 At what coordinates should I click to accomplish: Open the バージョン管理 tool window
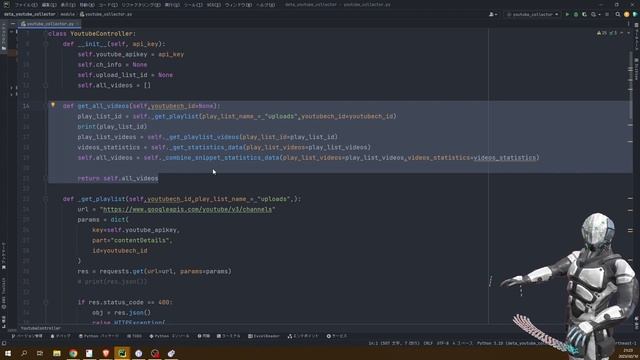click(x=27, y=336)
